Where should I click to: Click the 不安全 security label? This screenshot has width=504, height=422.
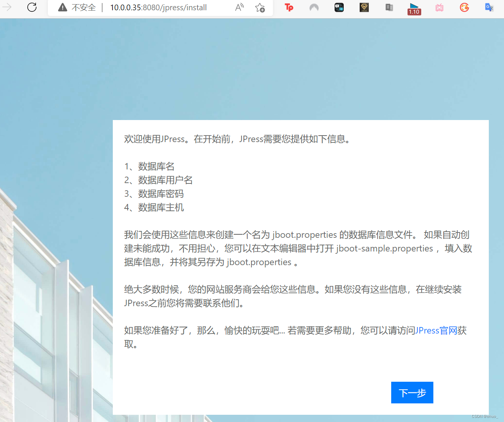pyautogui.click(x=84, y=8)
